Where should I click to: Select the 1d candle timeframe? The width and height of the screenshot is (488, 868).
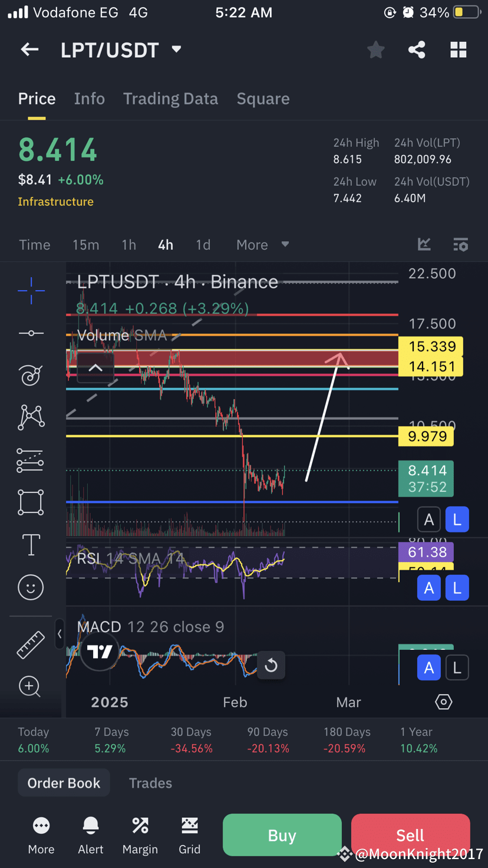[x=203, y=244]
